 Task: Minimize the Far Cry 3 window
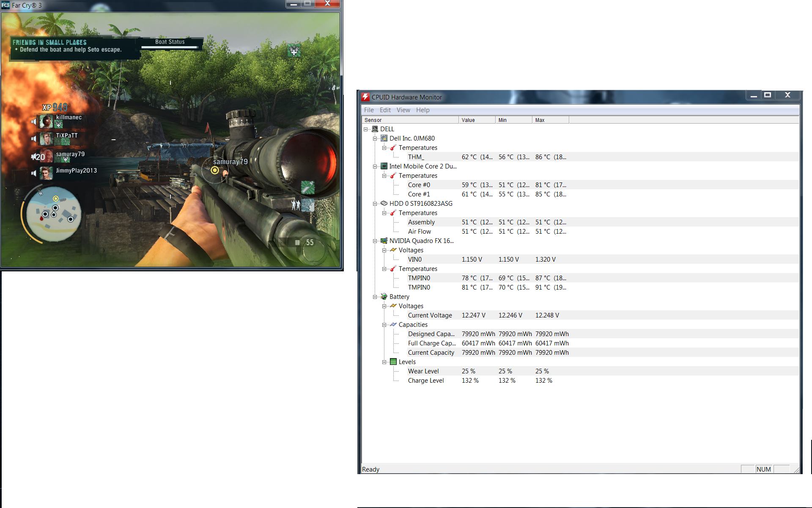[294, 4]
